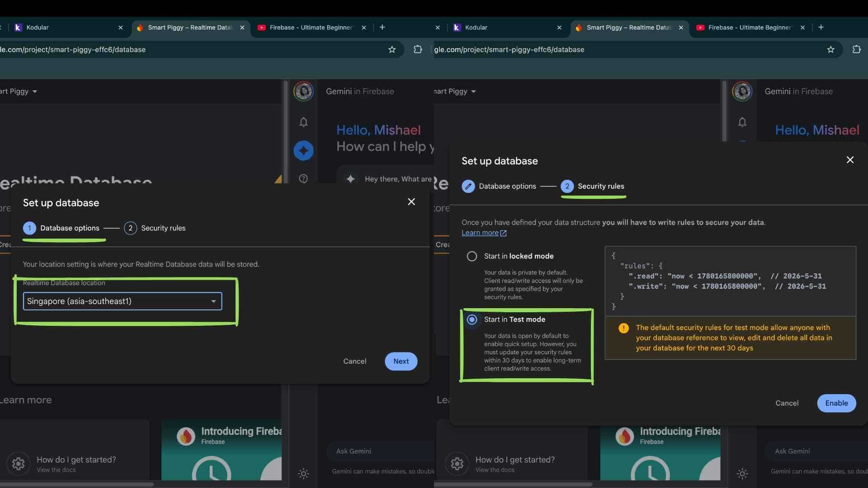Open a new tab in the right browser window
Viewport: 868px width, 488px height.
click(x=821, y=27)
